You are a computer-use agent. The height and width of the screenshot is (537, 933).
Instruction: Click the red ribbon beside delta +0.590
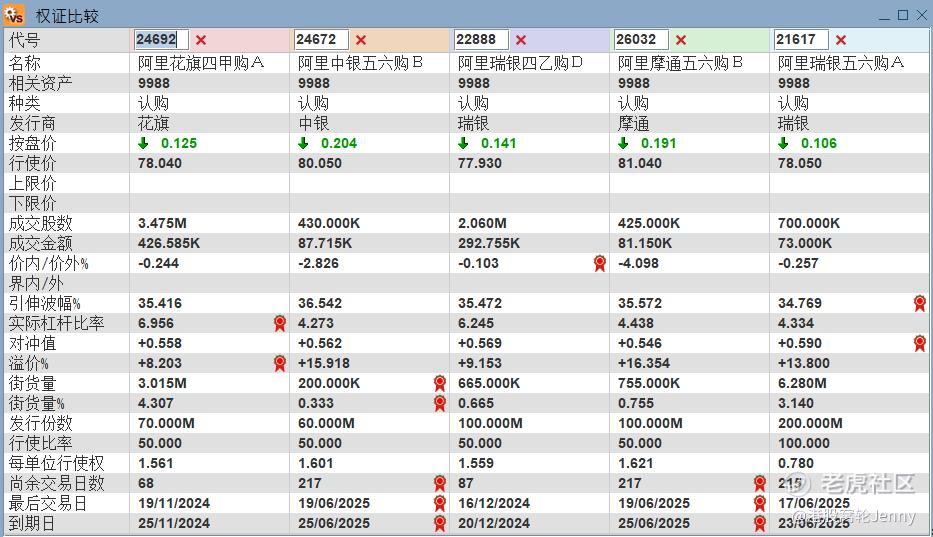click(x=920, y=343)
